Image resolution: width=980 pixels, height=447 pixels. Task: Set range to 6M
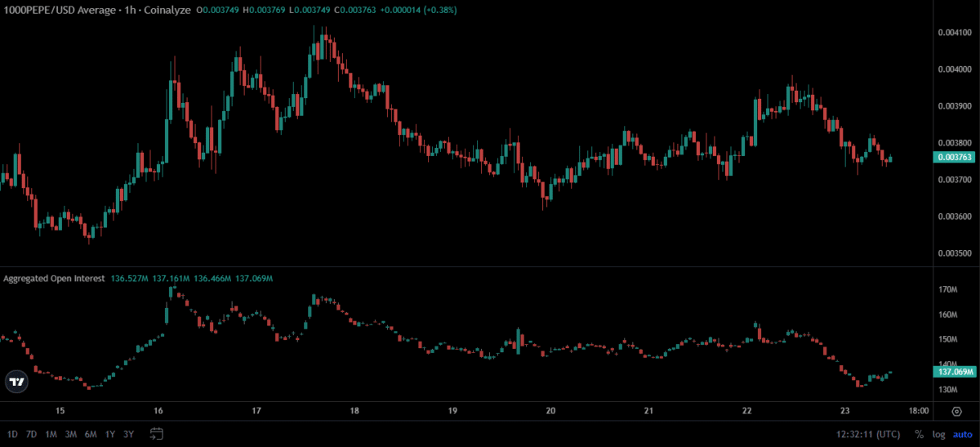coord(91,434)
